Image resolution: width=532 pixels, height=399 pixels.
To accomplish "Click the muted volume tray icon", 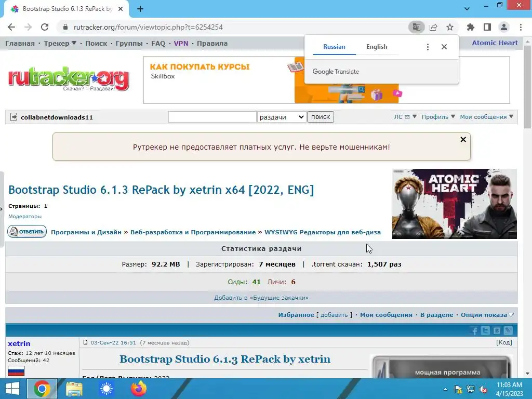I will [483, 389].
